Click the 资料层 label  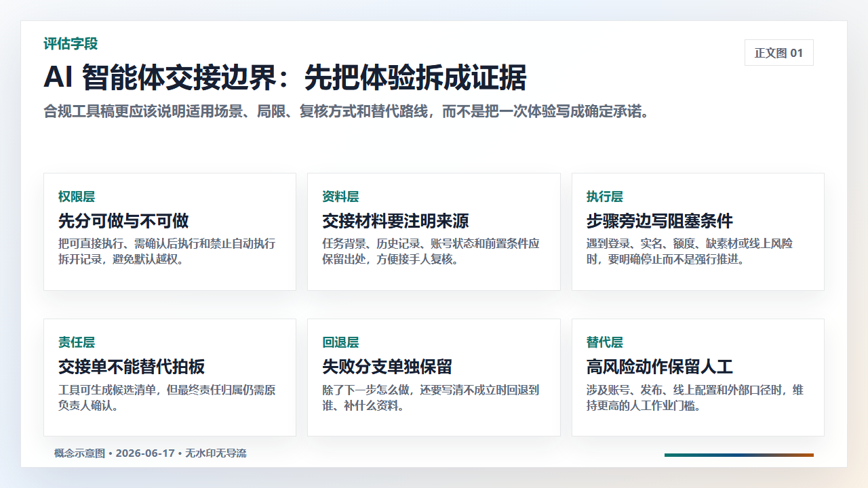coord(340,197)
